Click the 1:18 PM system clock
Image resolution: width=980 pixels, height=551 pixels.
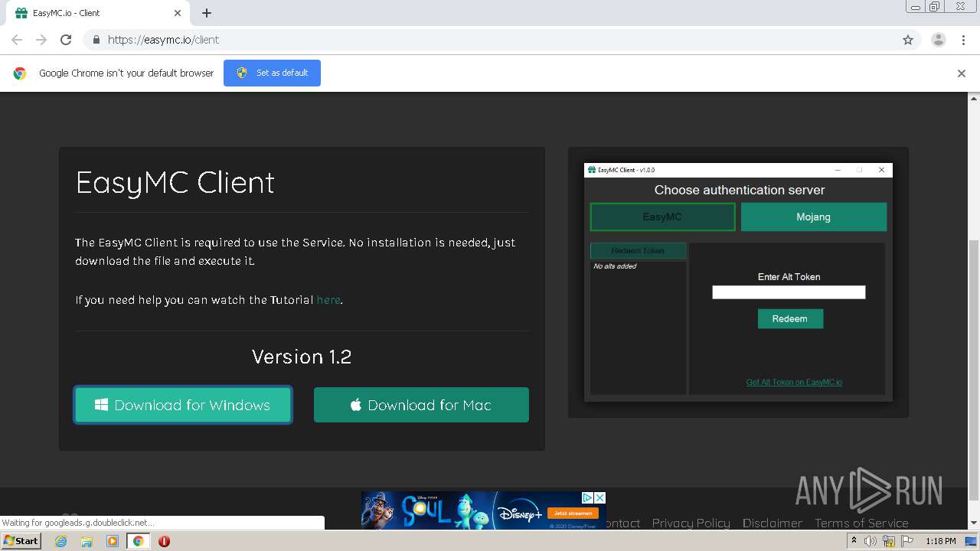[x=940, y=541]
